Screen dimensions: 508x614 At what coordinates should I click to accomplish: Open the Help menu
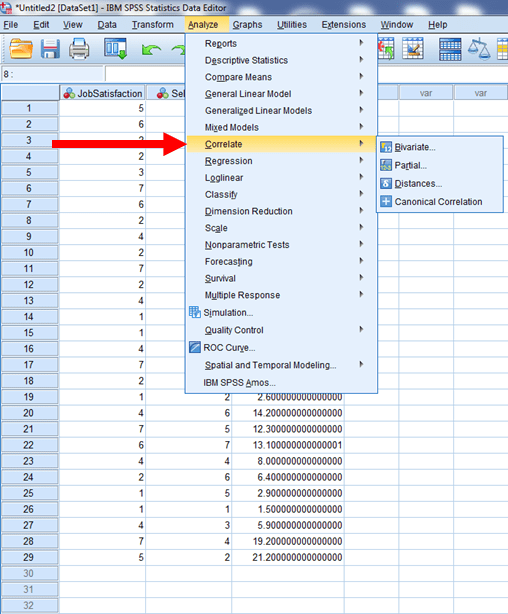[437, 25]
